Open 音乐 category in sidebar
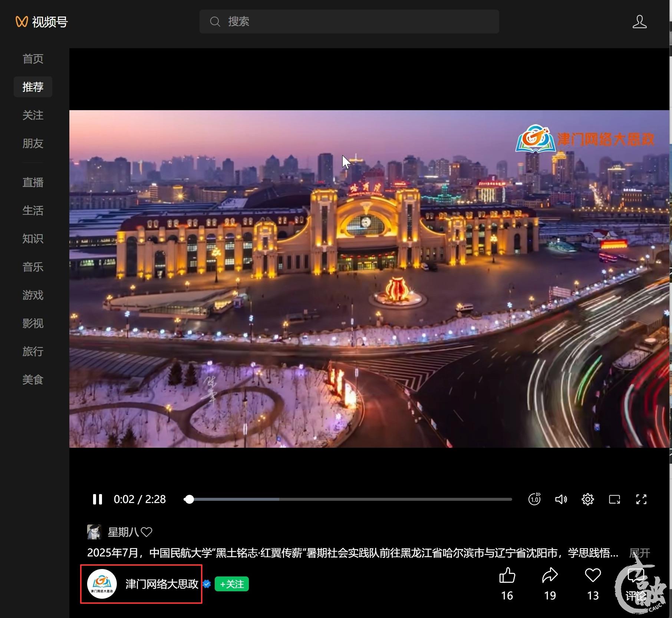Screen dimensions: 672x618 pyautogui.click(x=33, y=267)
